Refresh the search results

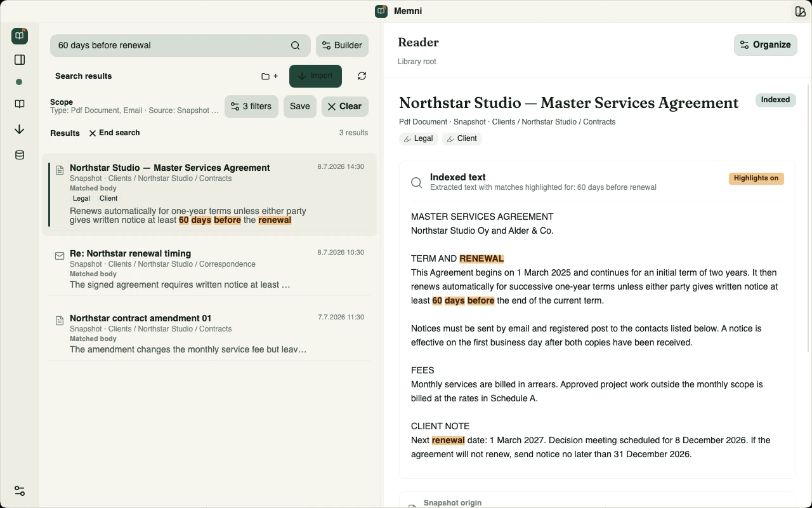coord(362,76)
